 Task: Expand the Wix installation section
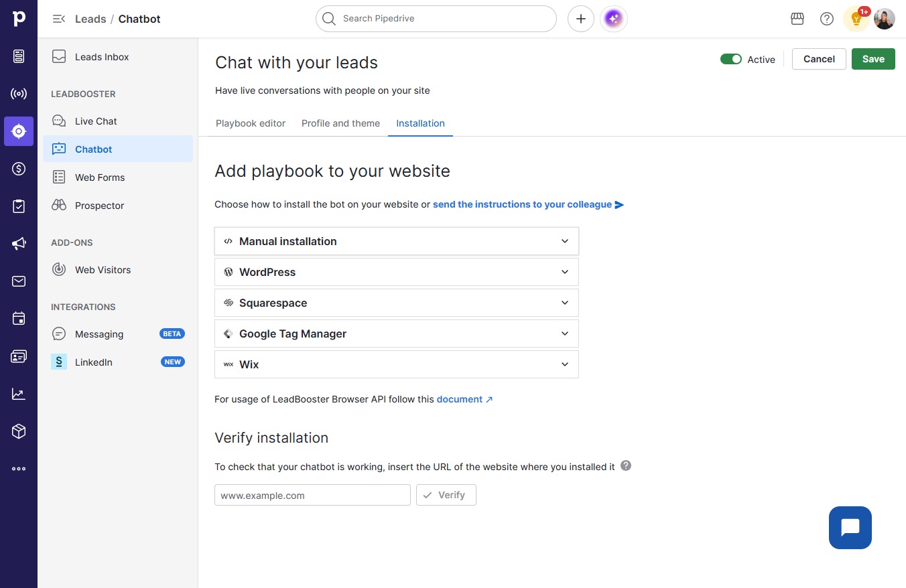(397, 364)
